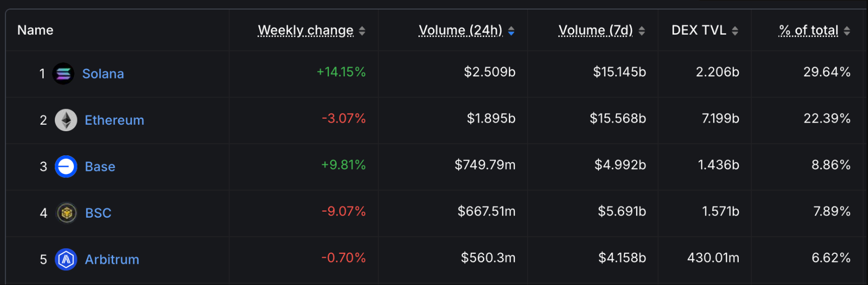Sort table by Weekly change header

point(305,31)
